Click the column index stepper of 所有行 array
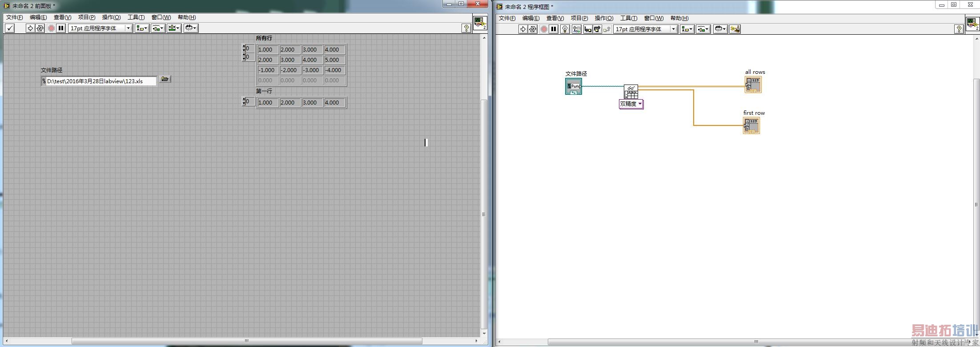Screen dimensions: 980x347 244,57
